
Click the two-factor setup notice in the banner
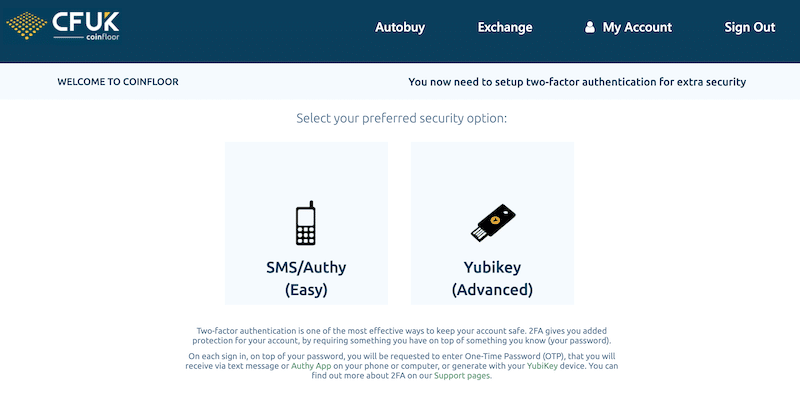577,82
